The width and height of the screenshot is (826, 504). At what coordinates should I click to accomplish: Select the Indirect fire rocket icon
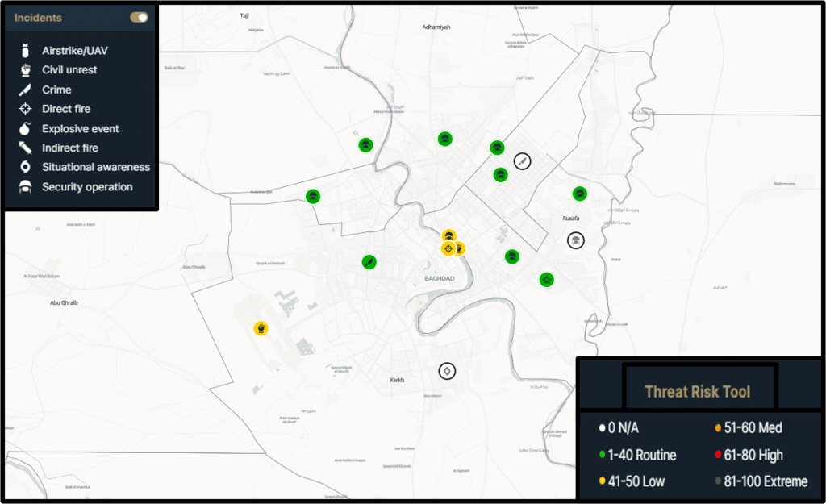25,148
